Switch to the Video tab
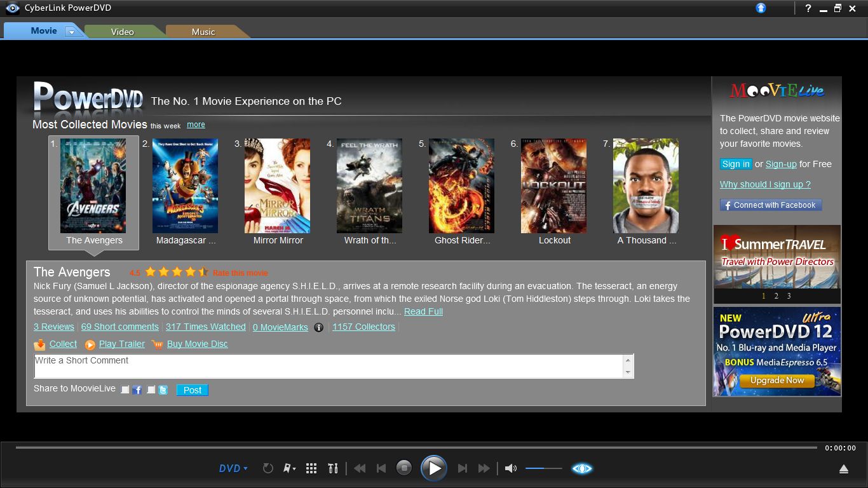The height and width of the screenshot is (488, 868). point(123,32)
